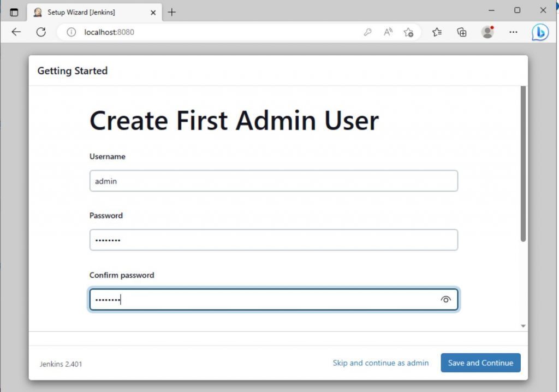559x392 pixels.
Task: Click inside the Username field
Action: click(273, 181)
